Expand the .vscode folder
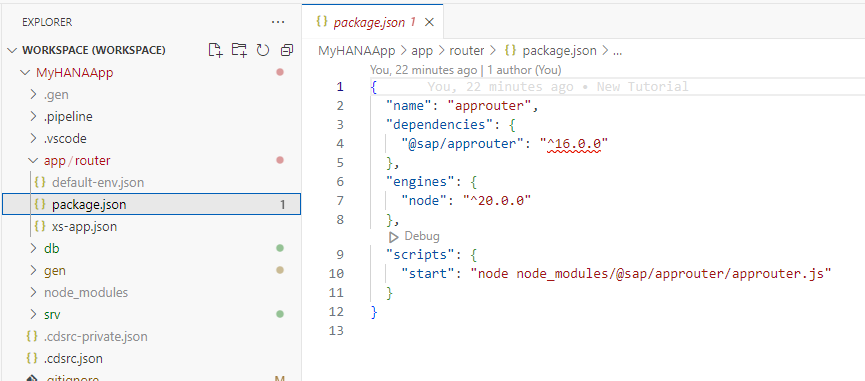The height and width of the screenshot is (381, 865). click(33, 138)
